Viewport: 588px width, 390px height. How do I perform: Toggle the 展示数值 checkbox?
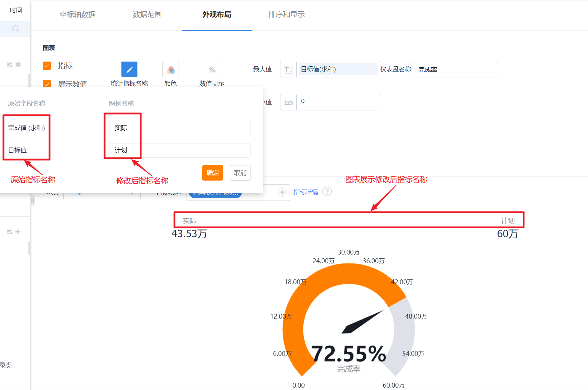(47, 84)
